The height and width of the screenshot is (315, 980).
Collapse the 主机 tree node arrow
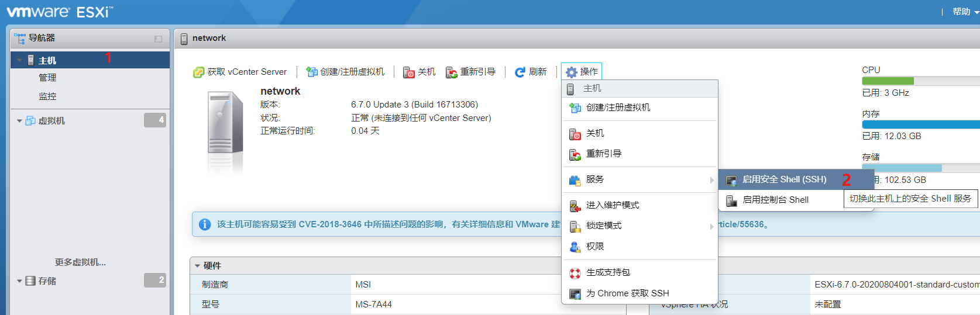pos(19,60)
